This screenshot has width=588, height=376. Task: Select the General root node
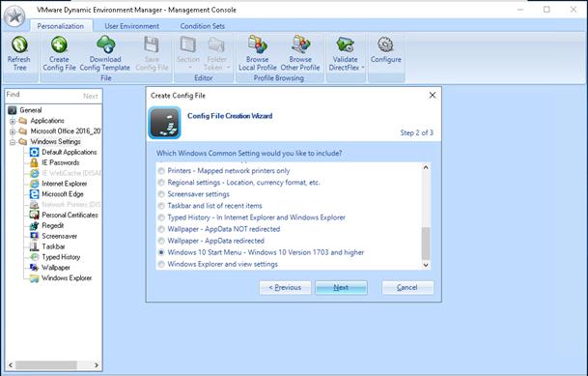coord(25,110)
